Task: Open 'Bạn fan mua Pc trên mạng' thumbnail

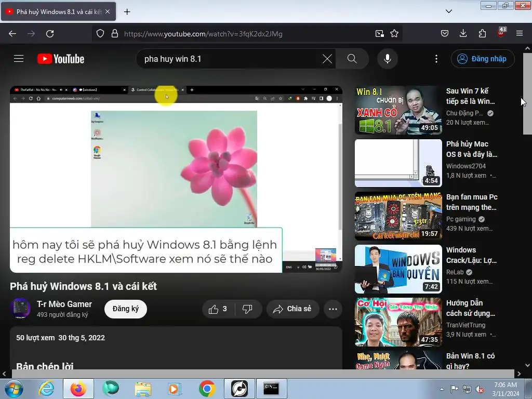Action: [398, 216]
